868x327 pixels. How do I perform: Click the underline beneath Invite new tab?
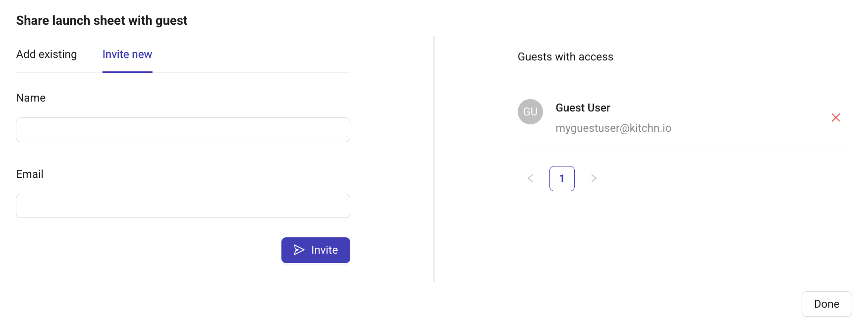pos(127,72)
